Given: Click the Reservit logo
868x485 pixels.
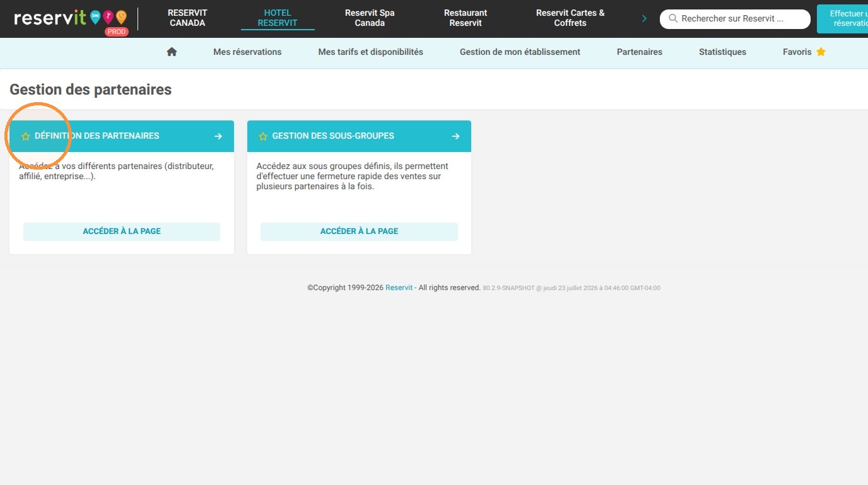Looking at the screenshot, I should pyautogui.click(x=70, y=18).
